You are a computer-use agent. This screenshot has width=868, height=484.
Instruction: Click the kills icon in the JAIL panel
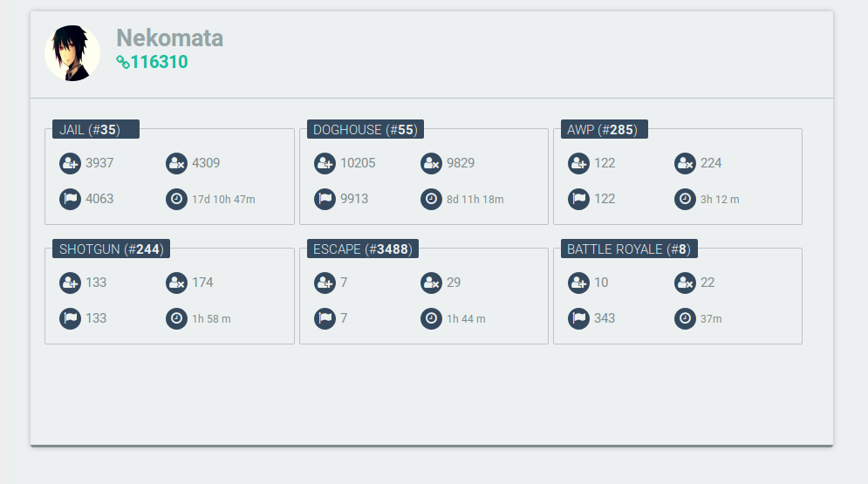pos(71,163)
